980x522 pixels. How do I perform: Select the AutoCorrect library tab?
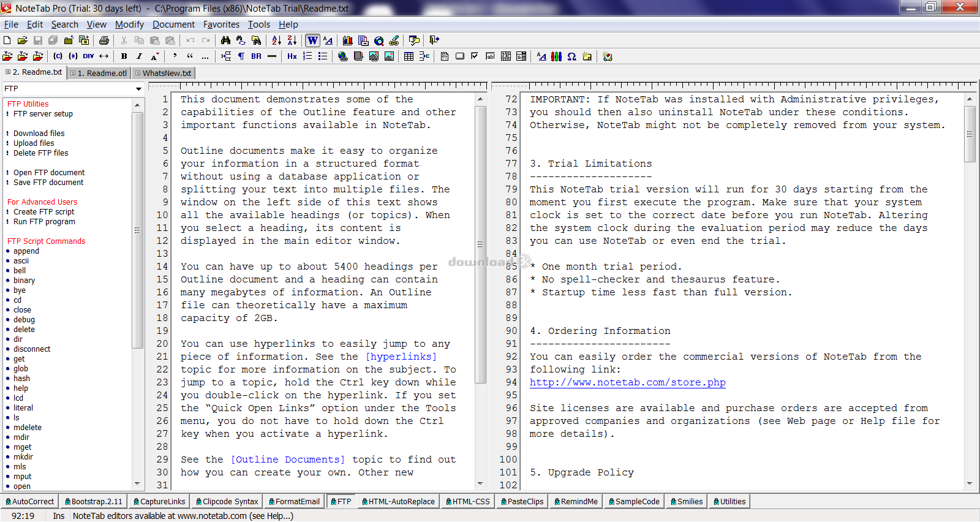pos(29,501)
